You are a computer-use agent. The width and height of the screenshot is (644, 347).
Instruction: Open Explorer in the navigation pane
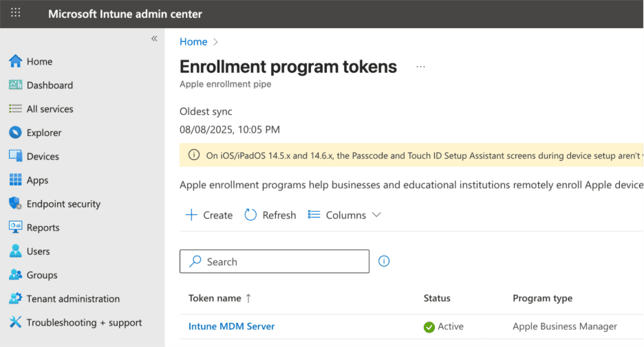pos(43,133)
